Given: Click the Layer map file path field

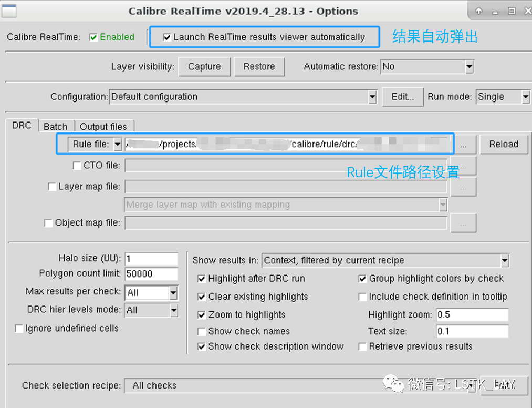Looking at the screenshot, I should [x=286, y=187].
